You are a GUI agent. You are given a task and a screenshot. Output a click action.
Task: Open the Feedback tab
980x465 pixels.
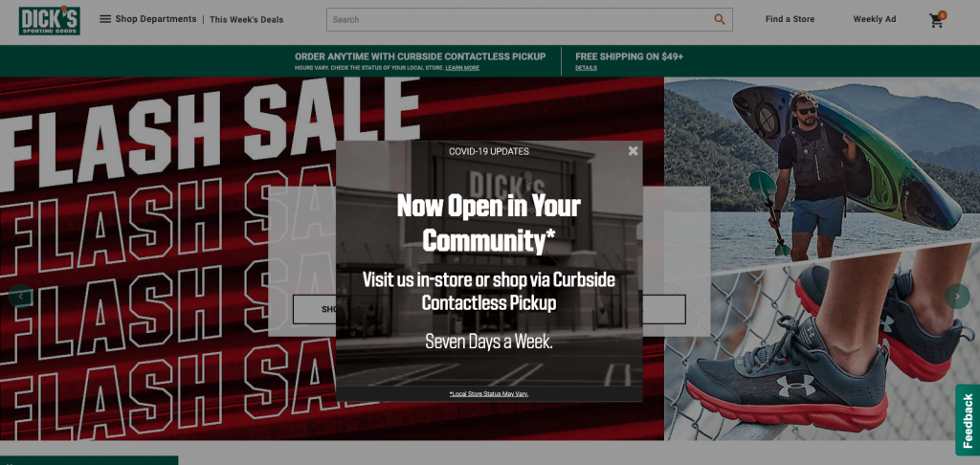pyautogui.click(x=968, y=420)
